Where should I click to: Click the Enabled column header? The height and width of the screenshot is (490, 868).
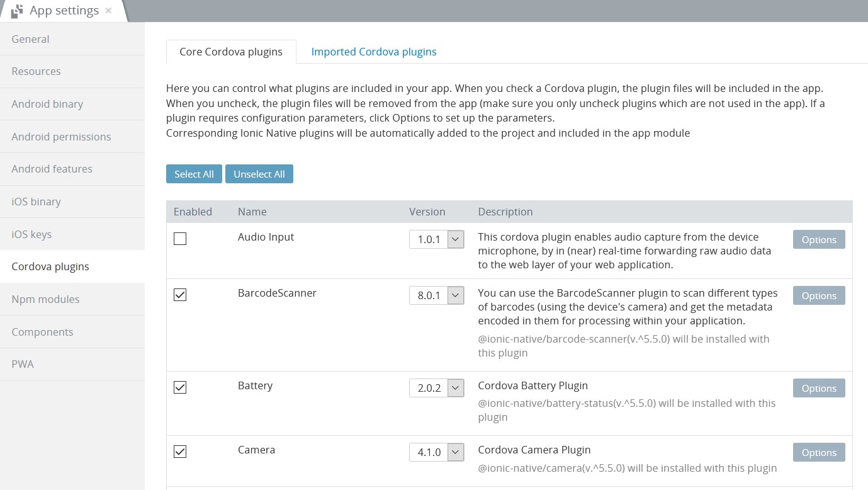[x=193, y=212]
